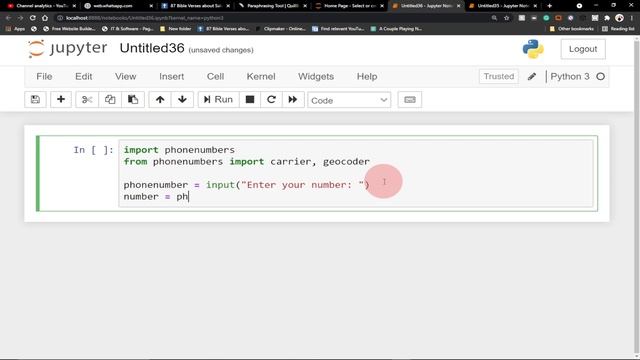Rename the notebook title Untitled36
This screenshot has width=640, height=360.
[152, 48]
